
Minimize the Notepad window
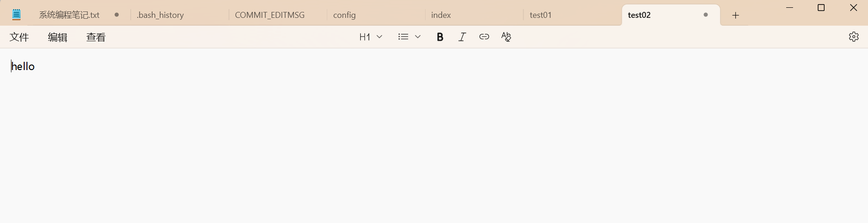[789, 8]
